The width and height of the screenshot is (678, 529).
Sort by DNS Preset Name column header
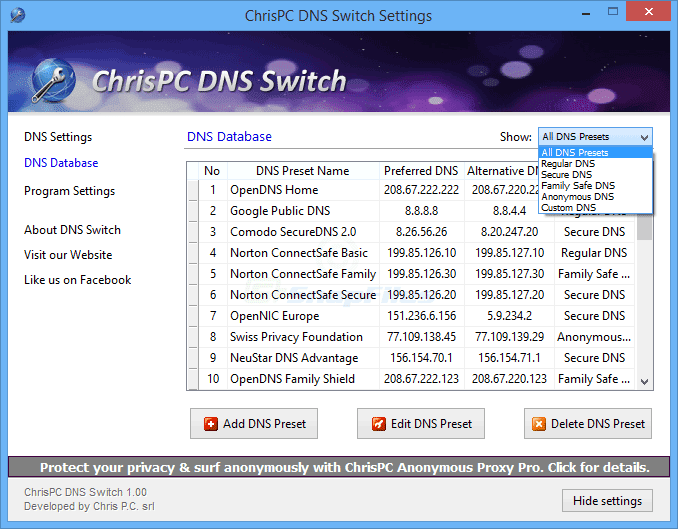(303, 171)
